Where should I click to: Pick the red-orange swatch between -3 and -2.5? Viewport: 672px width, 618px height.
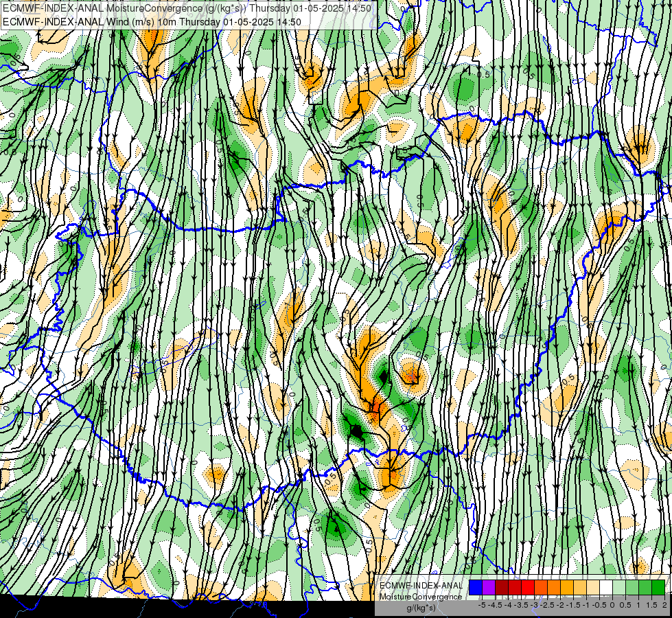pyautogui.click(x=541, y=587)
